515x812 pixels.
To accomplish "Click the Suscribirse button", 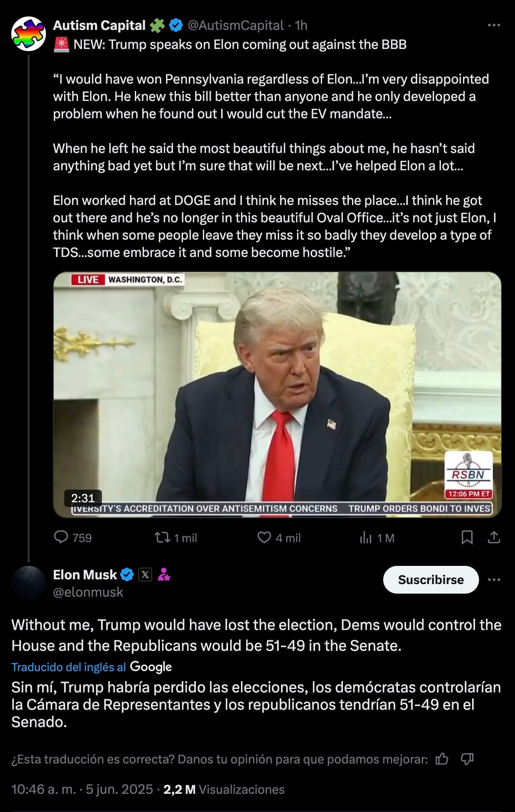I will pos(430,580).
